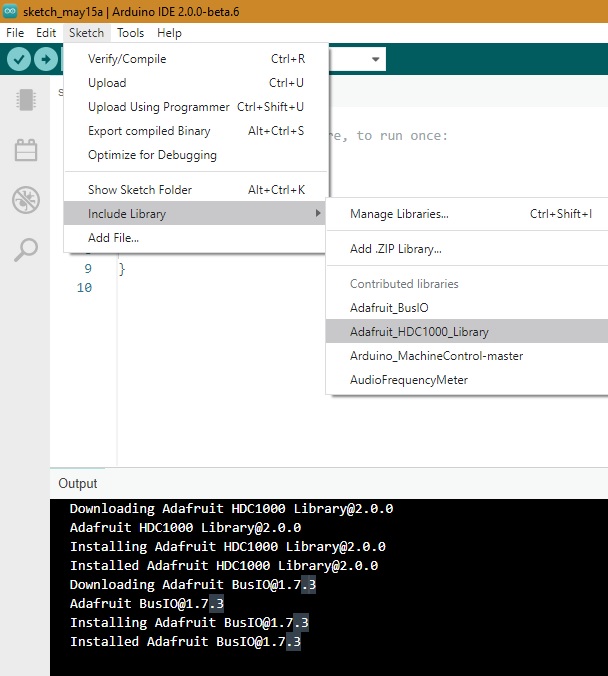Click 'Downloading Adafruit BusIO@1.7.3' output line

[193, 585]
